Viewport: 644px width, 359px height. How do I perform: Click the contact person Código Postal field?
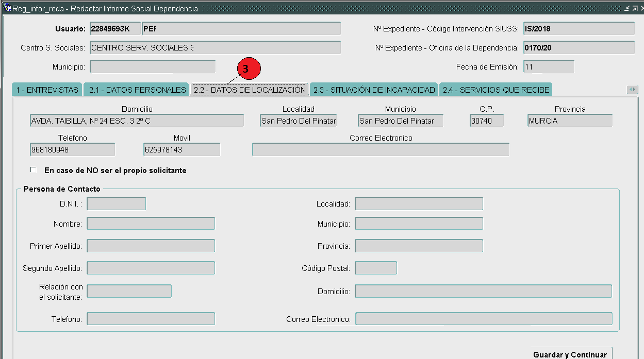coord(376,268)
